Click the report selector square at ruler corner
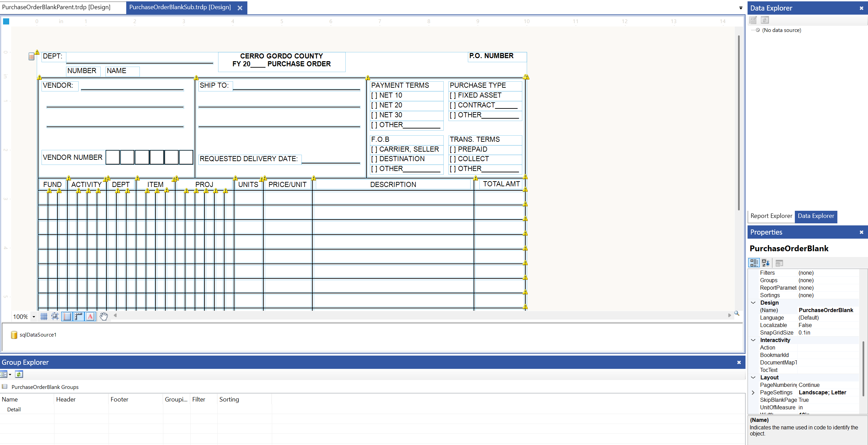This screenshot has width=868, height=445. (6, 21)
